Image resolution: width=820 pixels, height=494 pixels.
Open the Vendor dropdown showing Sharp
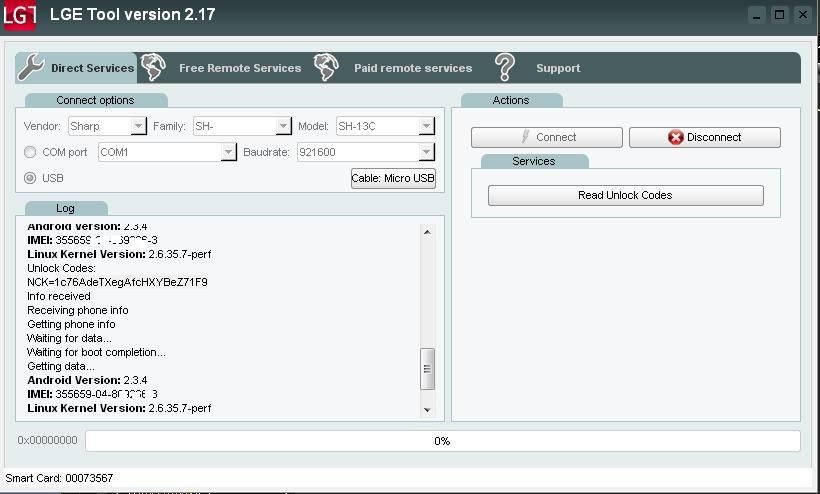click(x=107, y=126)
